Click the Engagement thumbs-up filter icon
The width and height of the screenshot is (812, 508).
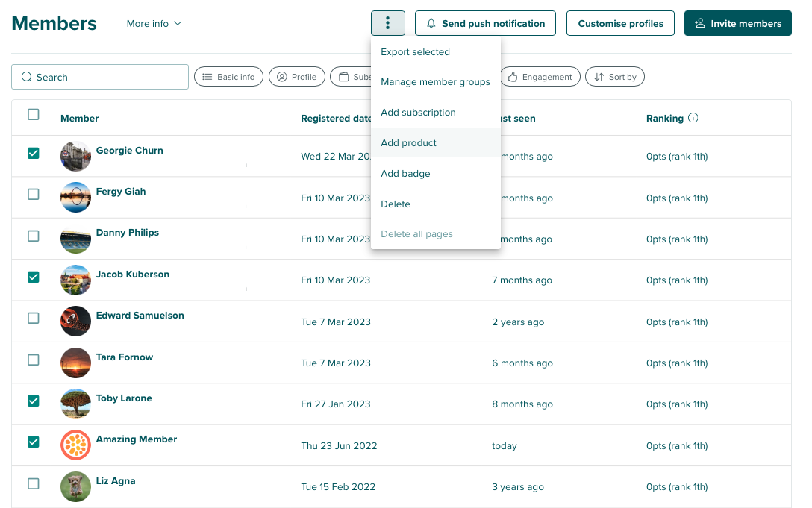pos(513,77)
